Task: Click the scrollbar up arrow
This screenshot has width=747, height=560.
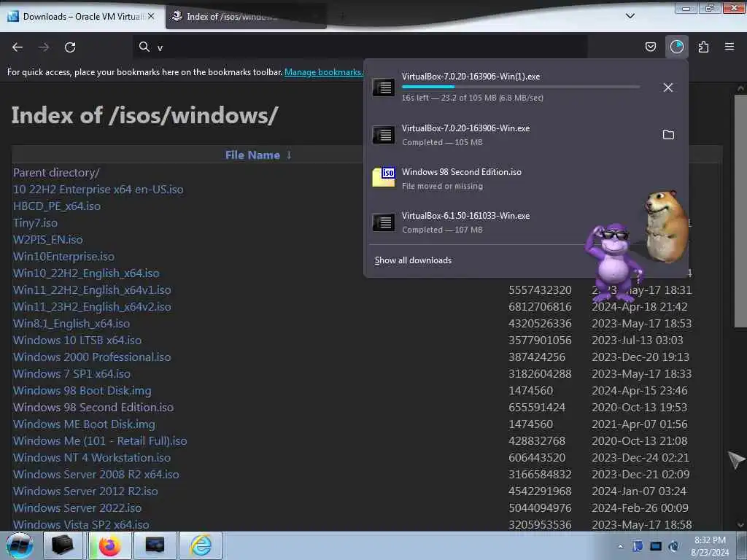Action: coord(740,88)
